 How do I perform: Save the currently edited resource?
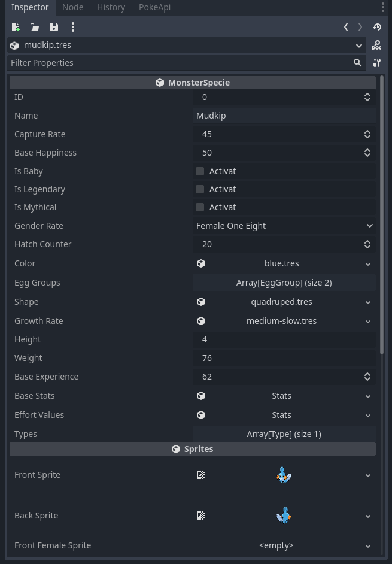[x=54, y=27]
